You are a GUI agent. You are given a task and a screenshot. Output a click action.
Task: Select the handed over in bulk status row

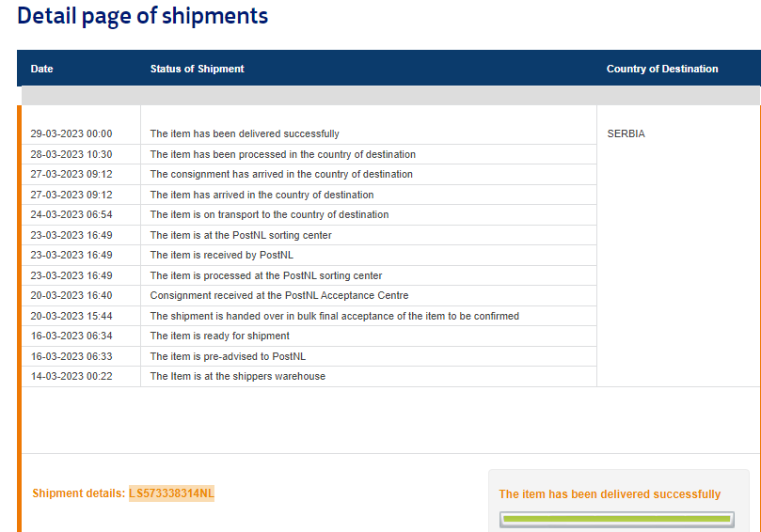[x=334, y=316]
